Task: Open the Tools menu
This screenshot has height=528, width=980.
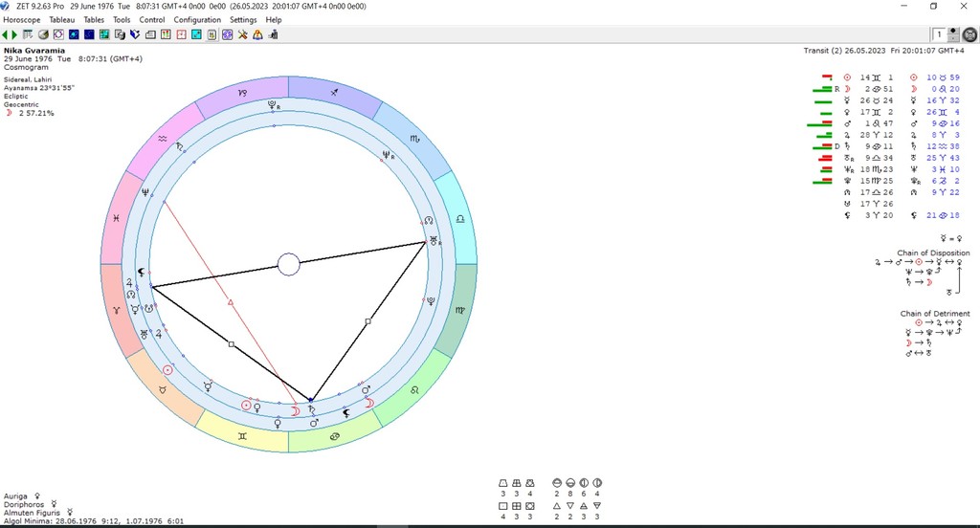Action: (x=122, y=20)
